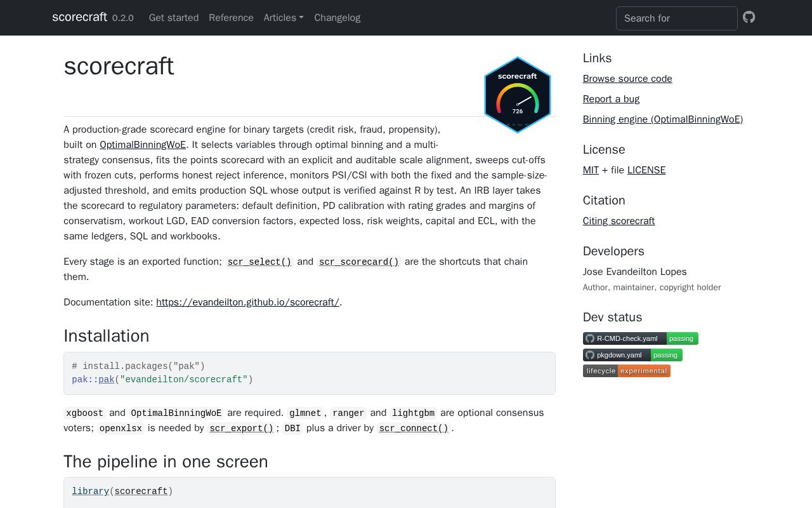Open the GitHub repository icon in navbar
The image size is (812, 508).
749,17
